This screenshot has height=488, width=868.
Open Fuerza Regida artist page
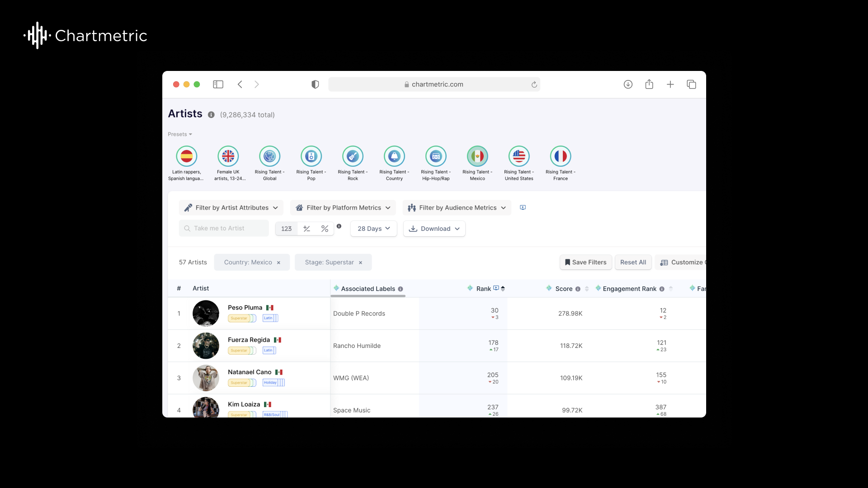point(249,340)
